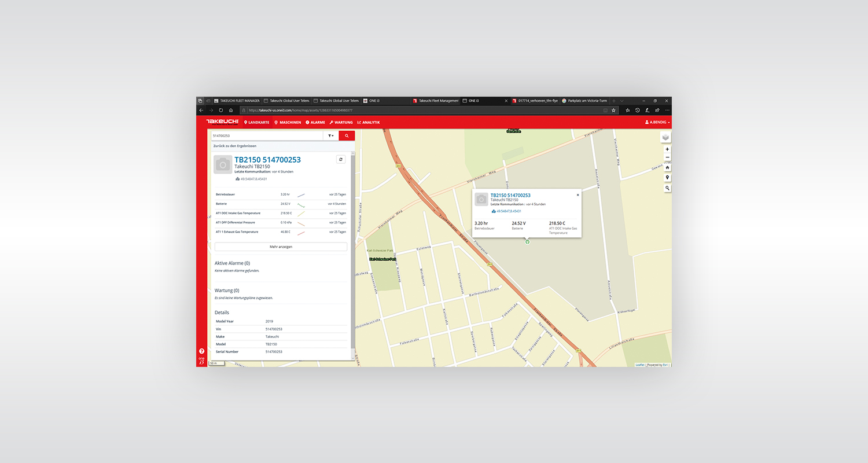
Task: Click the camera placeholder in asset panel
Action: [x=223, y=165]
